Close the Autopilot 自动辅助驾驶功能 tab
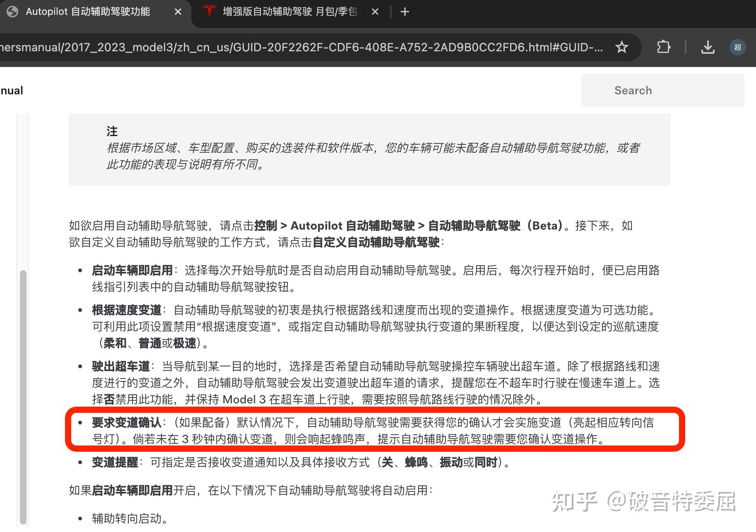756x532 pixels. click(x=178, y=12)
